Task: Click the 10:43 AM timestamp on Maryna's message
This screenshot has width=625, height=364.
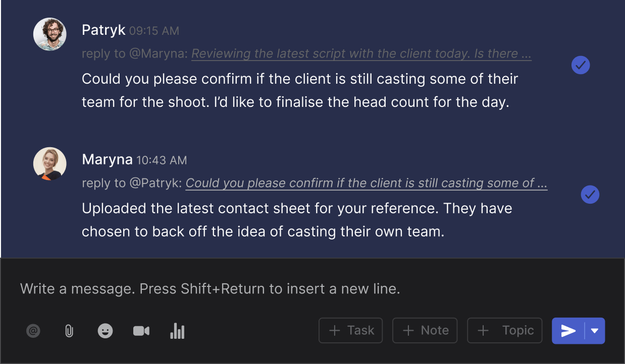Action: pyautogui.click(x=162, y=161)
